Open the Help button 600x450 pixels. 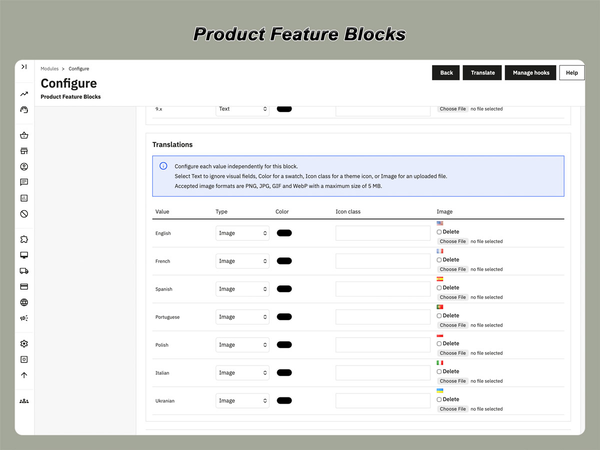point(572,73)
